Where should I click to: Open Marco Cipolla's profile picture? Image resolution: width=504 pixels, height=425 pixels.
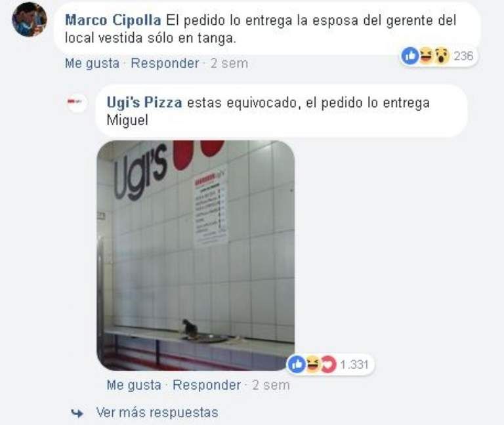click(30, 19)
